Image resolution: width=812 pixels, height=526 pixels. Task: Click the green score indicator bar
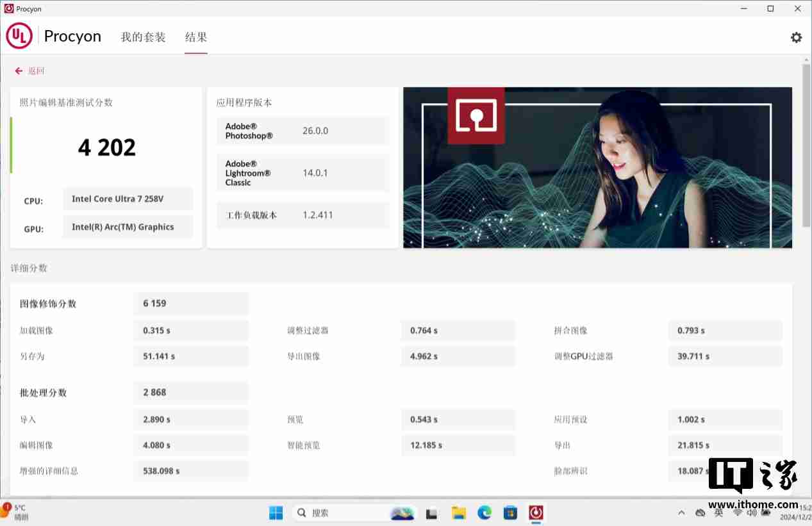pos(10,144)
